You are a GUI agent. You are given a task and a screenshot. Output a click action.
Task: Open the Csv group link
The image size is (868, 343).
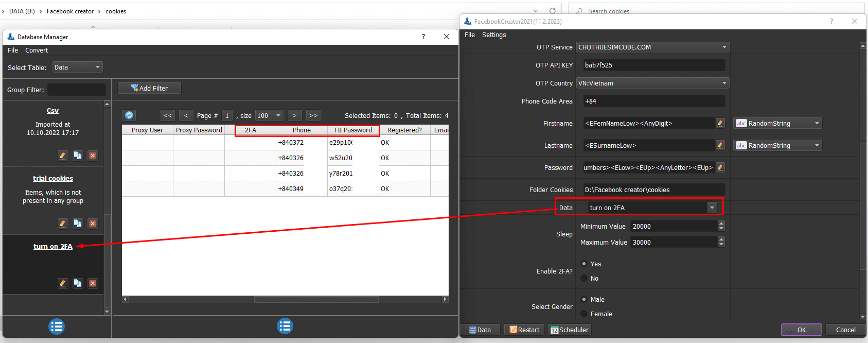point(52,111)
